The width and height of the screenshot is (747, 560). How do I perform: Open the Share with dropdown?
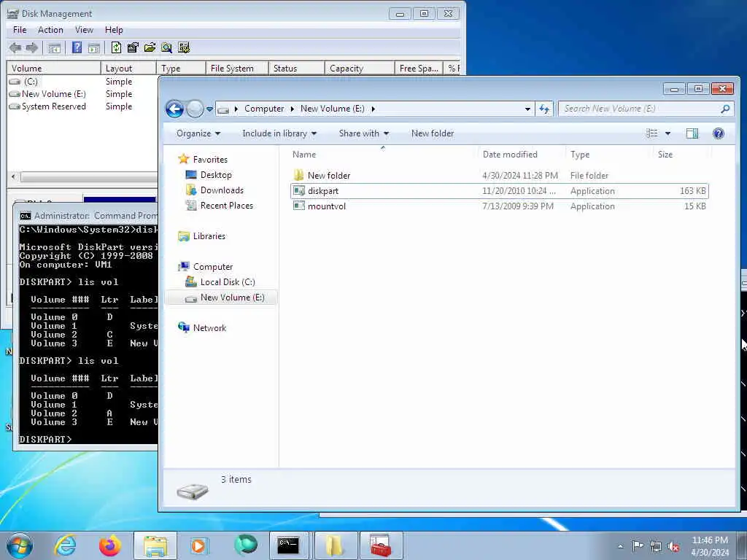click(x=364, y=133)
